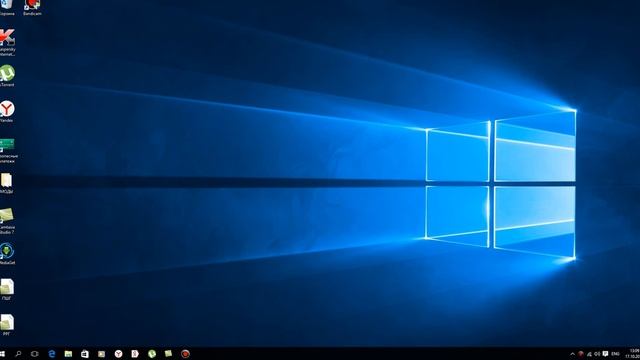Launch Kaspersky Internet Security from desktop

coord(7,42)
